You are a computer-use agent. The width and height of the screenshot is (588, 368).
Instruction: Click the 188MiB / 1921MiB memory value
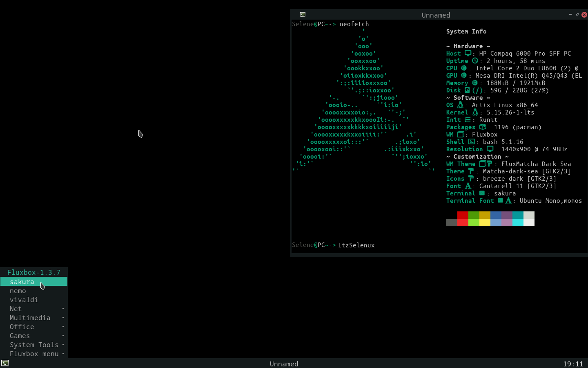click(516, 83)
